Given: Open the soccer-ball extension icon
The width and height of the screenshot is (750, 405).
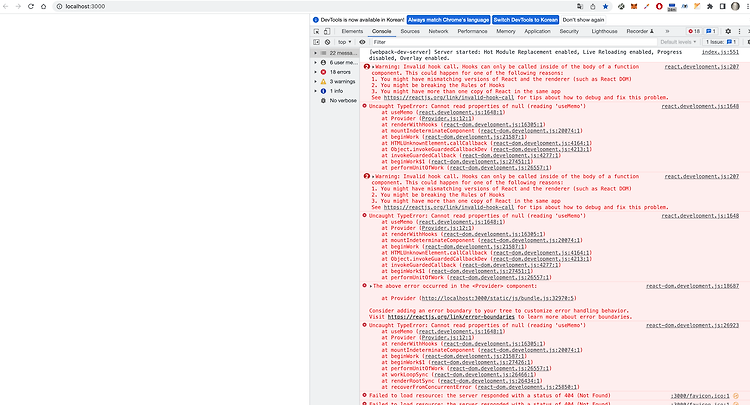Looking at the screenshot, I should click(x=621, y=6).
